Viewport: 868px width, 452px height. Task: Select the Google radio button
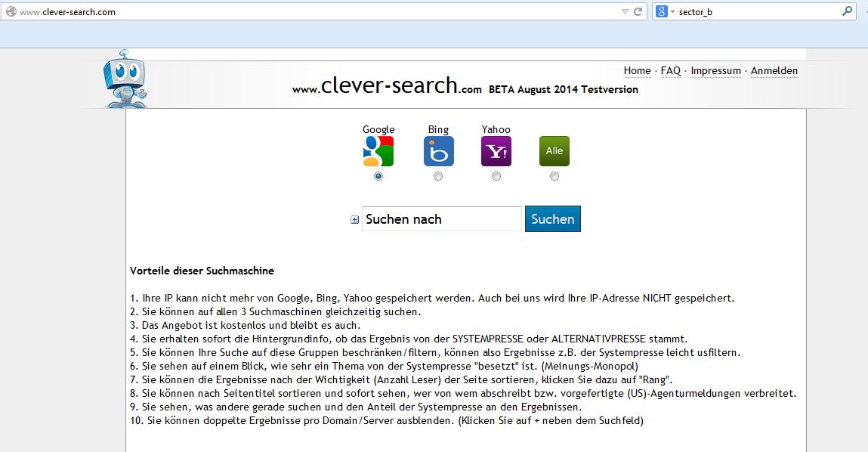click(378, 176)
